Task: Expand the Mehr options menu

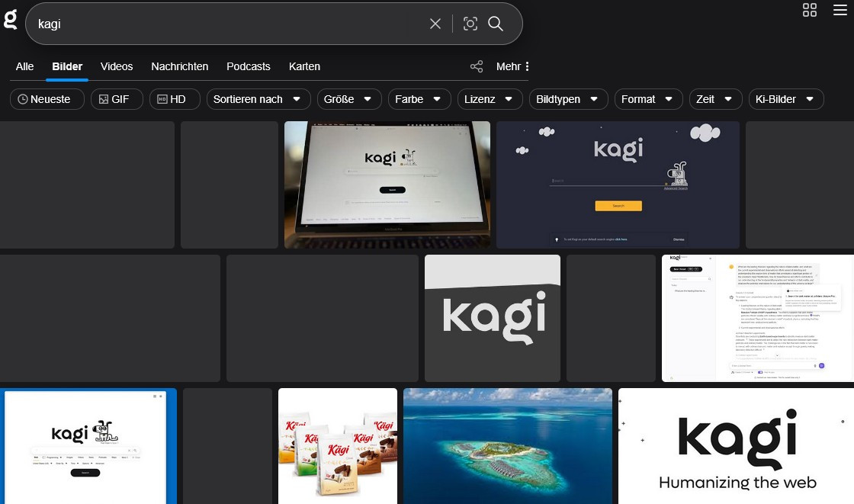Action: click(512, 66)
